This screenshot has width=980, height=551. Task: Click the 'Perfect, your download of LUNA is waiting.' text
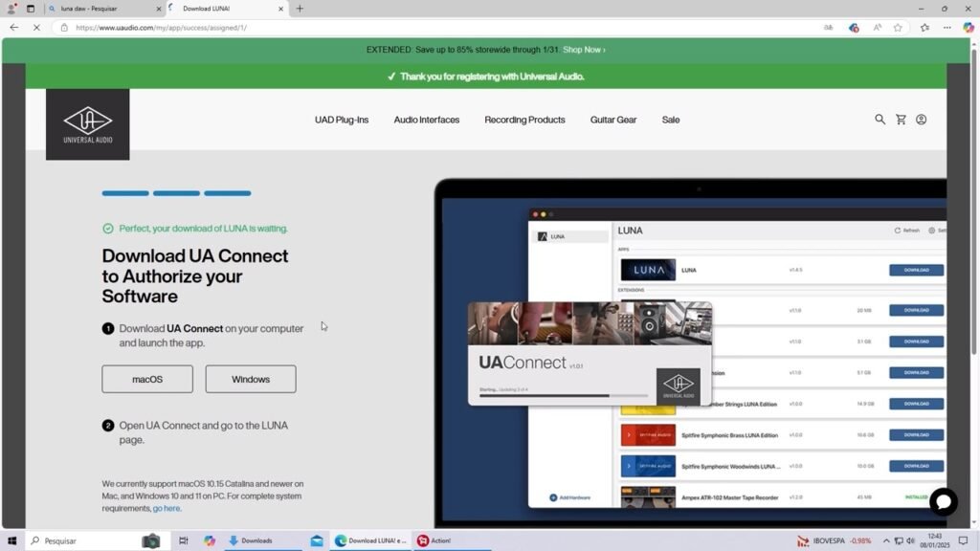(x=203, y=229)
